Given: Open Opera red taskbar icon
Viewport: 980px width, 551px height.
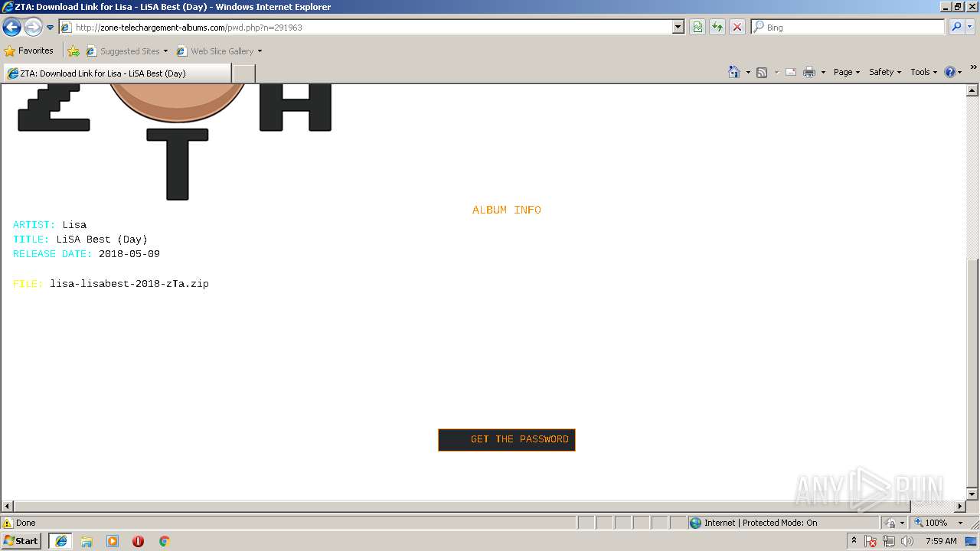Looking at the screenshot, I should (138, 541).
